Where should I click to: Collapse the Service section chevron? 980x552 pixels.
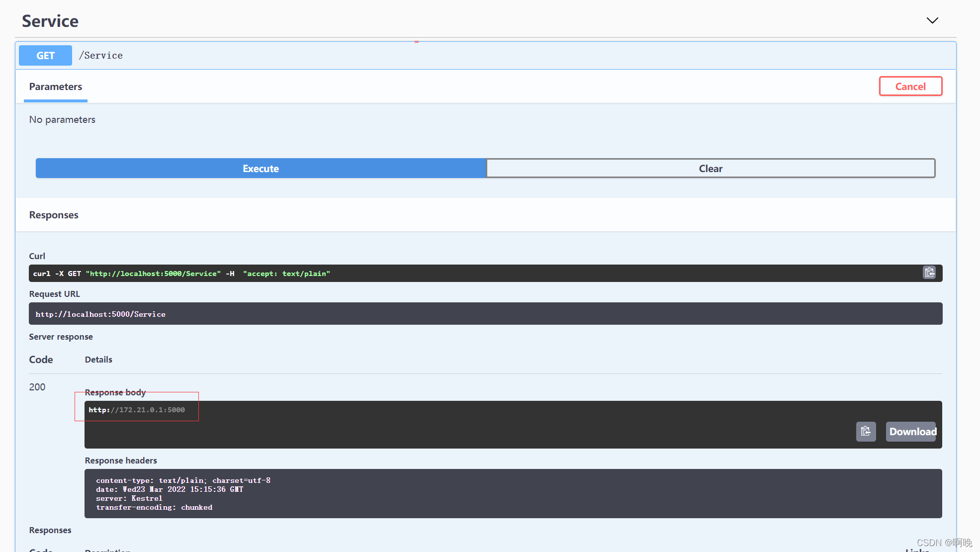point(932,20)
